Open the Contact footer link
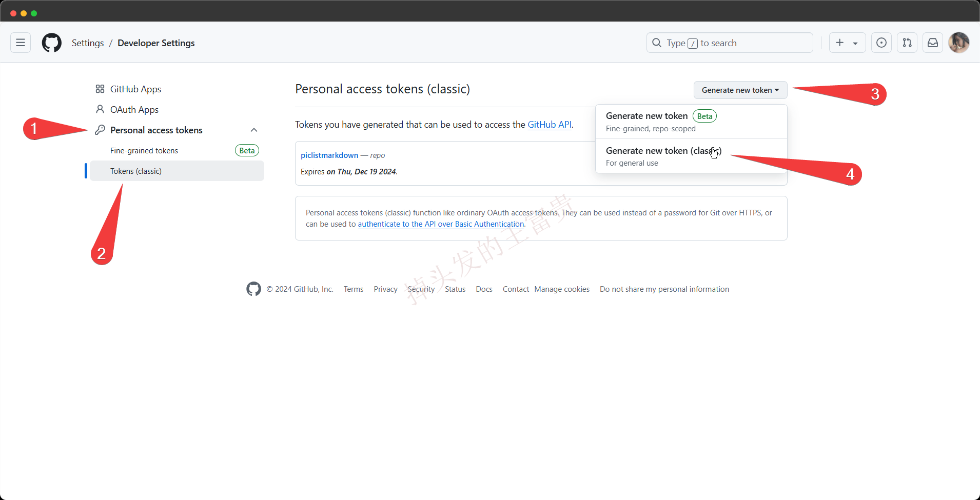This screenshot has width=980, height=500. [x=516, y=289]
